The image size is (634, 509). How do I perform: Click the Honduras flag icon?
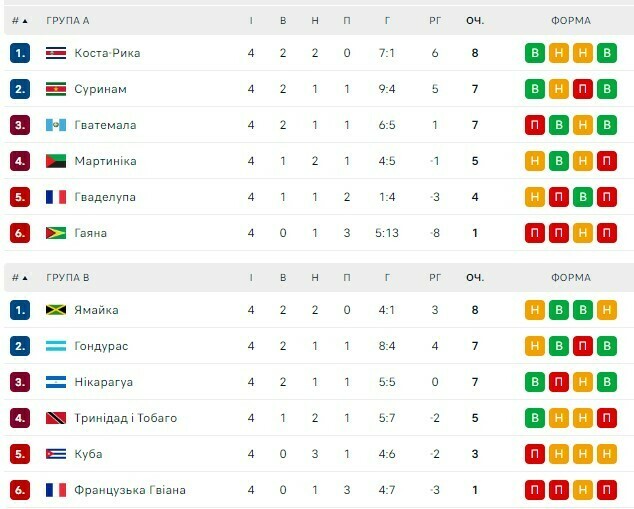pos(56,346)
